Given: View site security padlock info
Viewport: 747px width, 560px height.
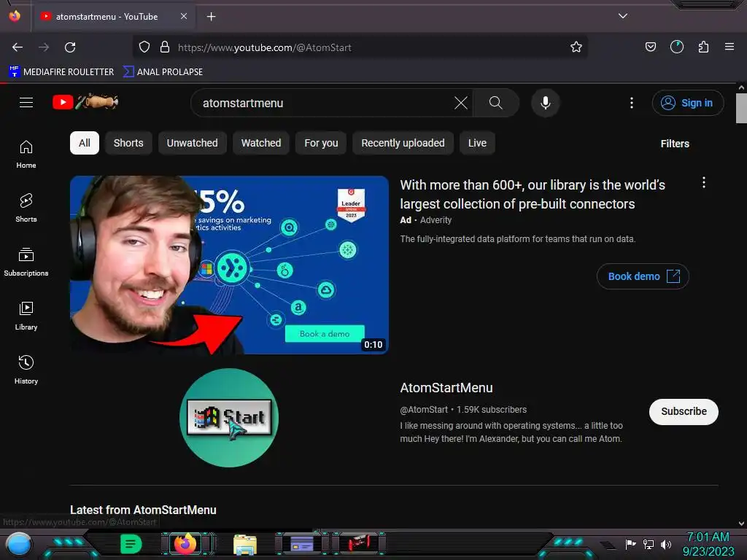Looking at the screenshot, I should (x=165, y=47).
